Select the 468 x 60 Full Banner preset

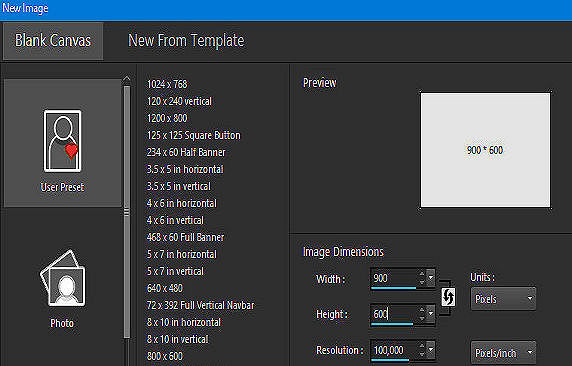185,237
